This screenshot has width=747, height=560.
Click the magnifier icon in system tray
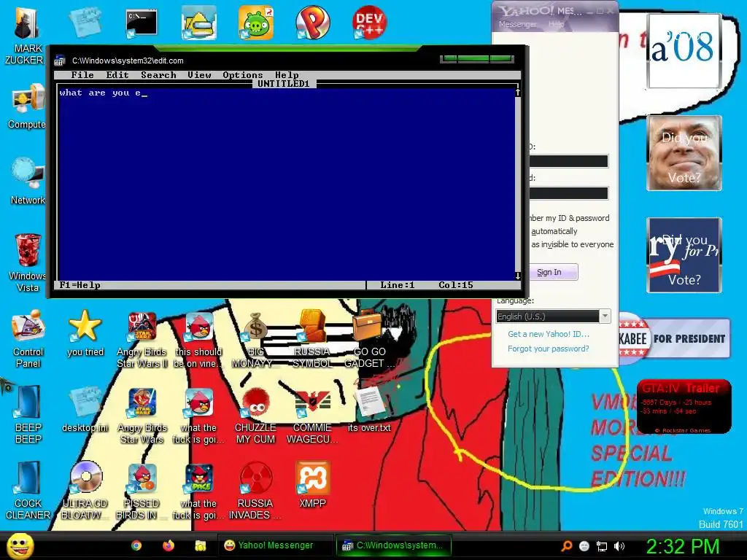click(566, 546)
